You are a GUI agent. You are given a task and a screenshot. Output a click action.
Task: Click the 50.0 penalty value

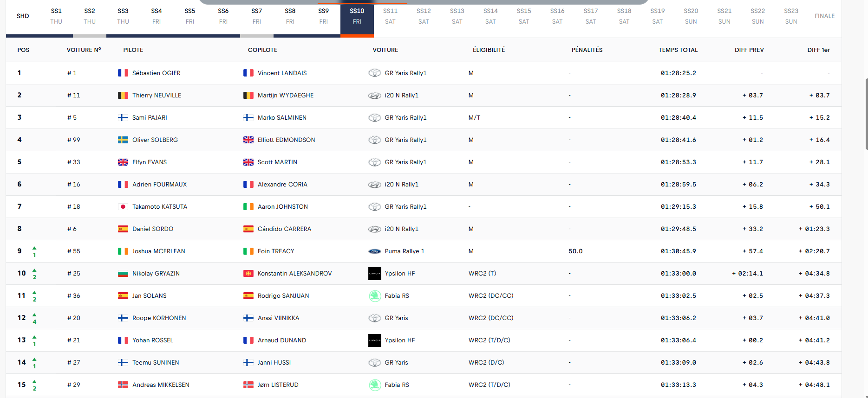tap(575, 251)
